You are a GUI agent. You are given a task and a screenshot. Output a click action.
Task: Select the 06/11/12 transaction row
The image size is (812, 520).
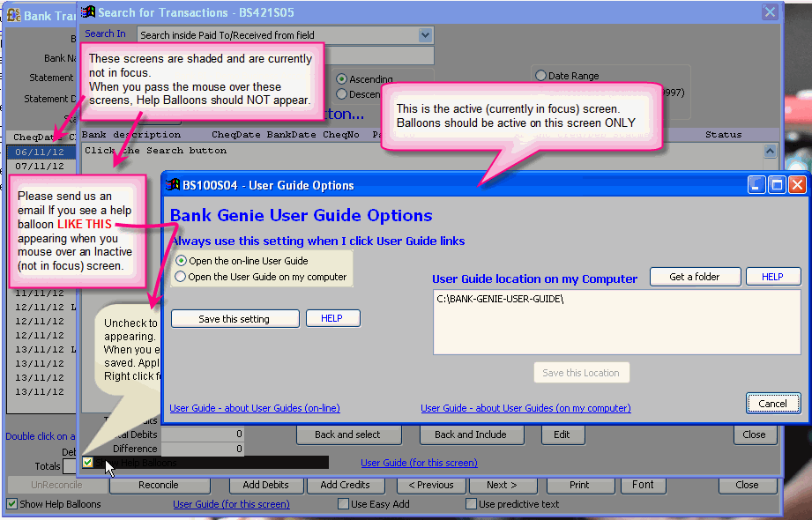[x=41, y=152]
